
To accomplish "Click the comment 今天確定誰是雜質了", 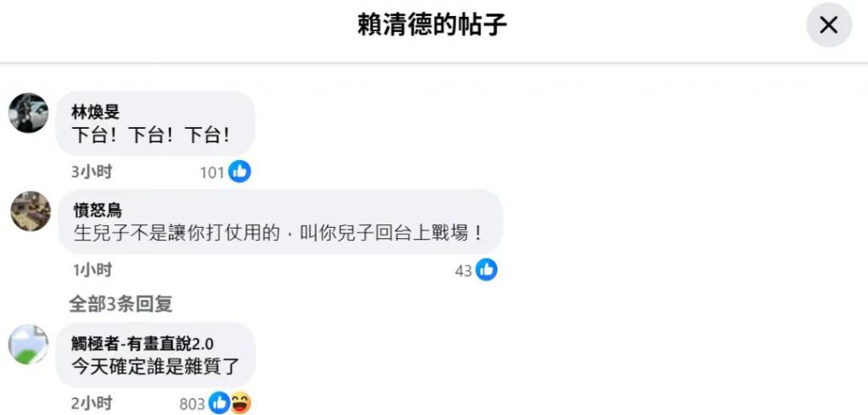I will 155,367.
